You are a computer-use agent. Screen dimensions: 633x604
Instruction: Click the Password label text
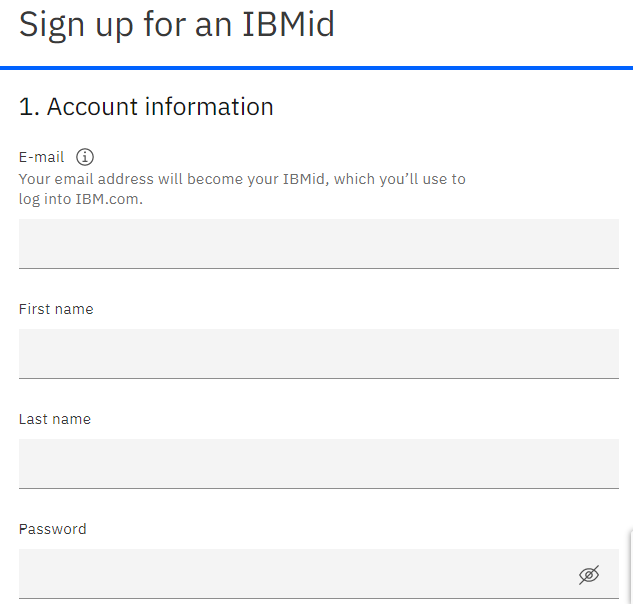point(52,529)
